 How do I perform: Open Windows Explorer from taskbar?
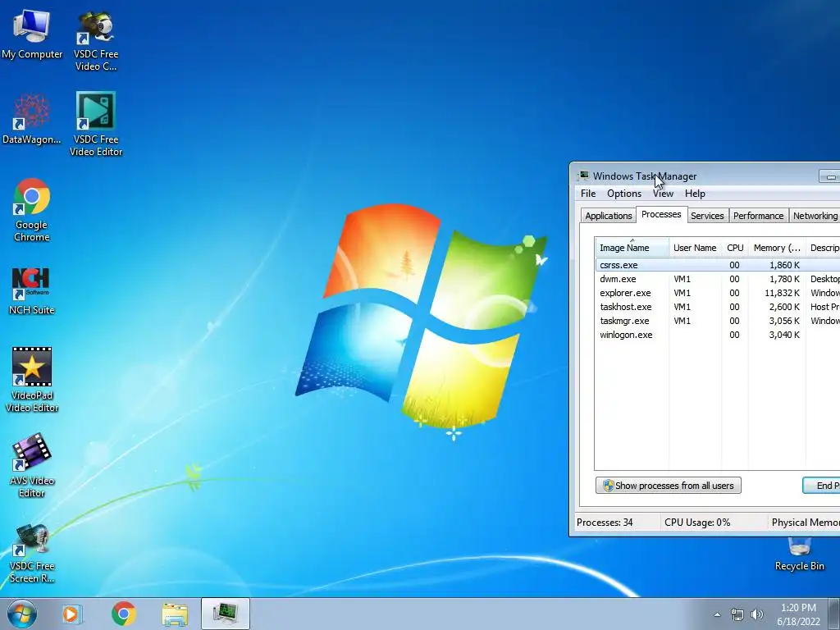pos(175,614)
